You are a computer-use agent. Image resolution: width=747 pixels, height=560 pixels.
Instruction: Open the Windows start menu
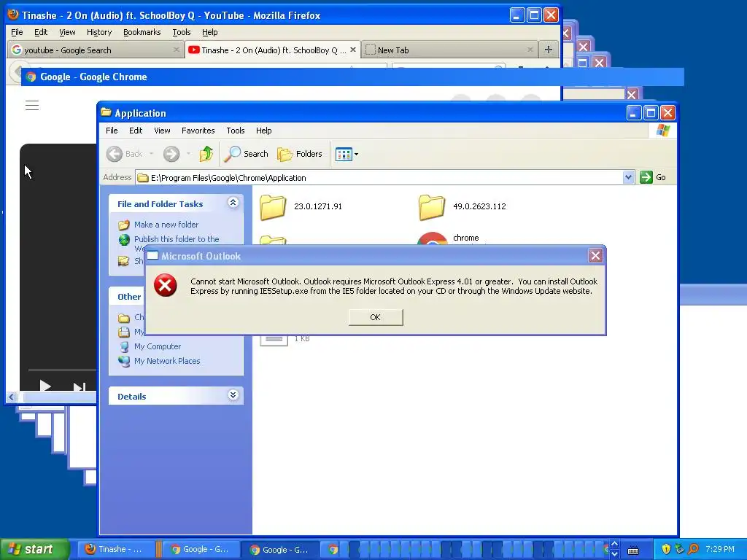(x=34, y=549)
